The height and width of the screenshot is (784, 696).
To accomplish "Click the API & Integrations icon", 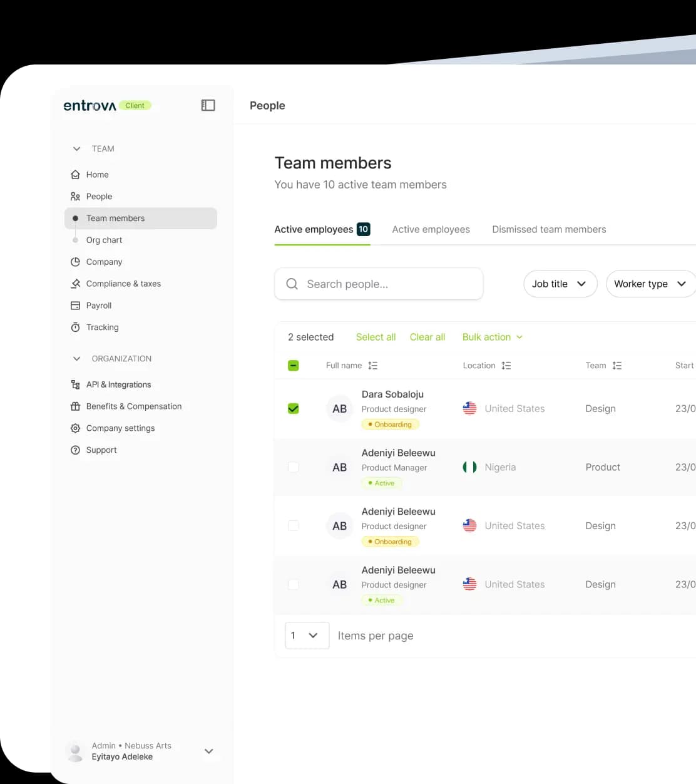I will 75,384.
